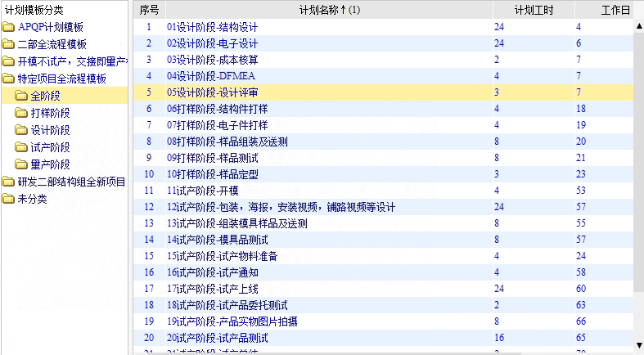Screen dimensions: 644x355
Task: Open plan 12试产阶段-包装，海报 设计
Action: coord(281,207)
